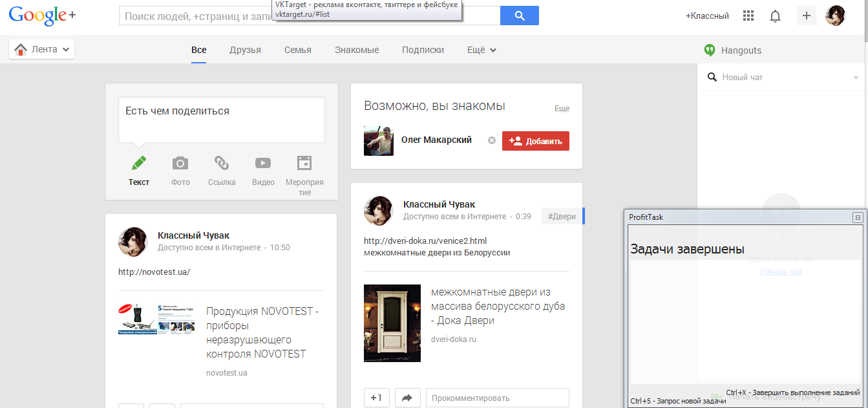
Task: Open the profile avatar in top bar
Action: (x=836, y=16)
